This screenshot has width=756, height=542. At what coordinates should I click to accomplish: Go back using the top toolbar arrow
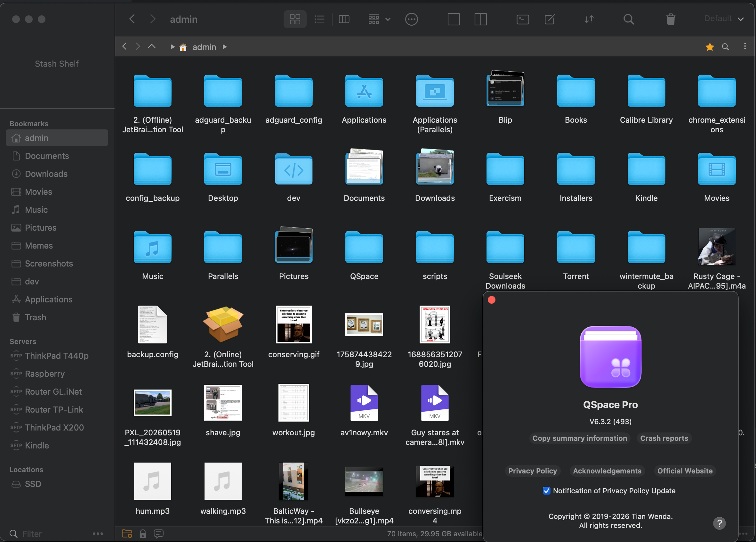(x=132, y=19)
